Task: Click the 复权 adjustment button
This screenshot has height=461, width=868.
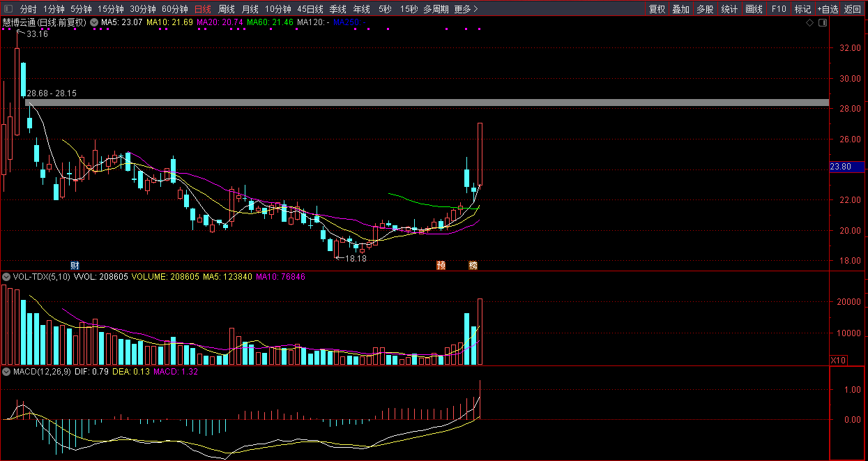Action: pos(657,9)
